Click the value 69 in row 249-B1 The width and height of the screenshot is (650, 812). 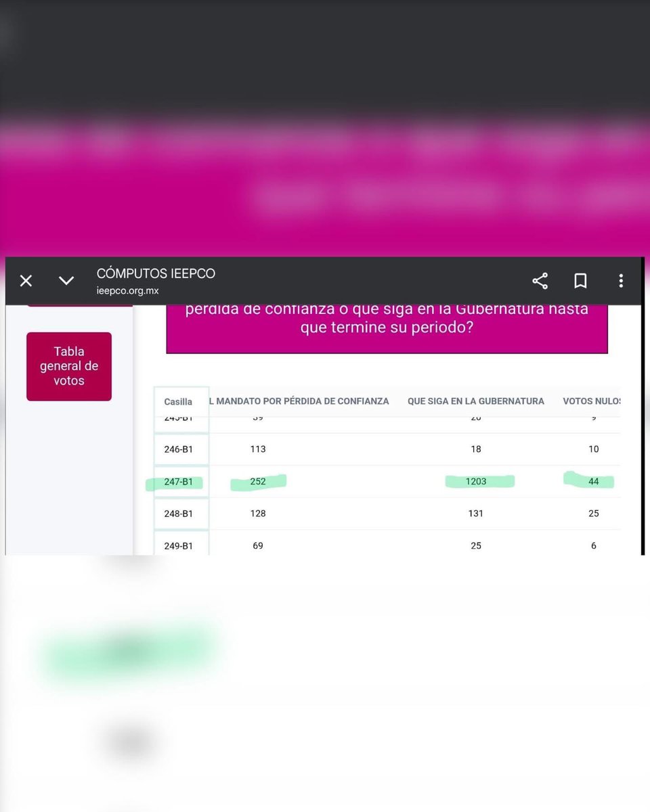click(x=258, y=545)
